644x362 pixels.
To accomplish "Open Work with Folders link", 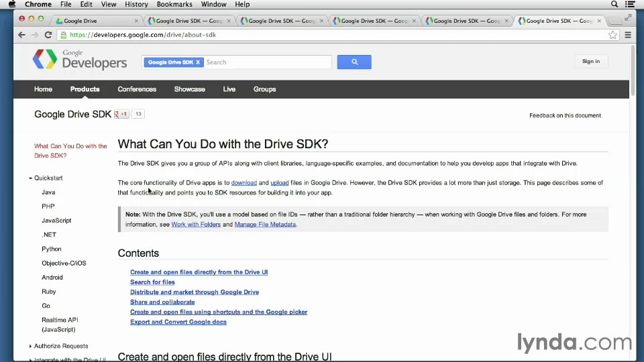I will pos(196,225).
